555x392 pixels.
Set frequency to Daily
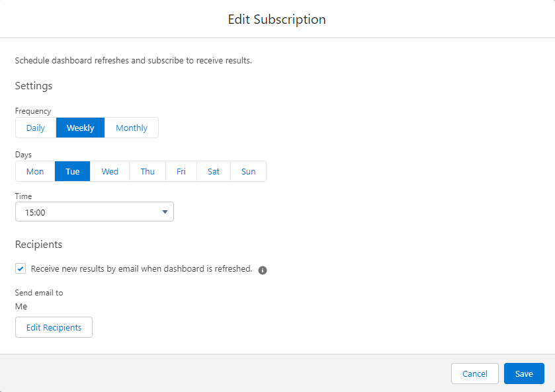click(36, 128)
